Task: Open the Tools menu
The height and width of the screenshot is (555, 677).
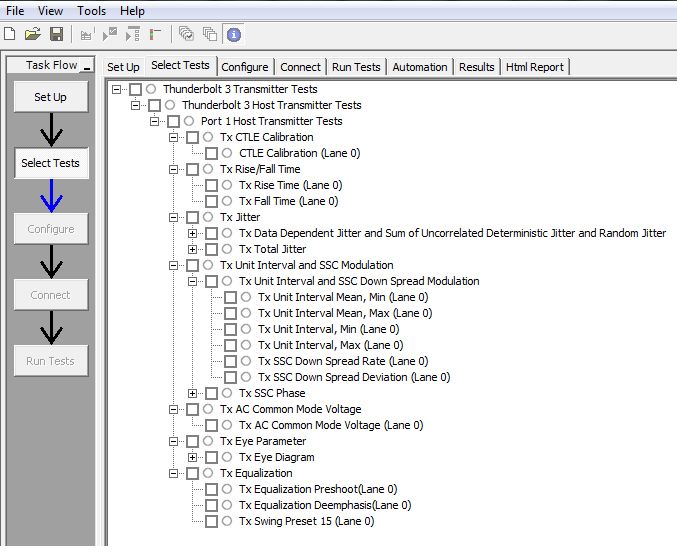Action: 91,10
